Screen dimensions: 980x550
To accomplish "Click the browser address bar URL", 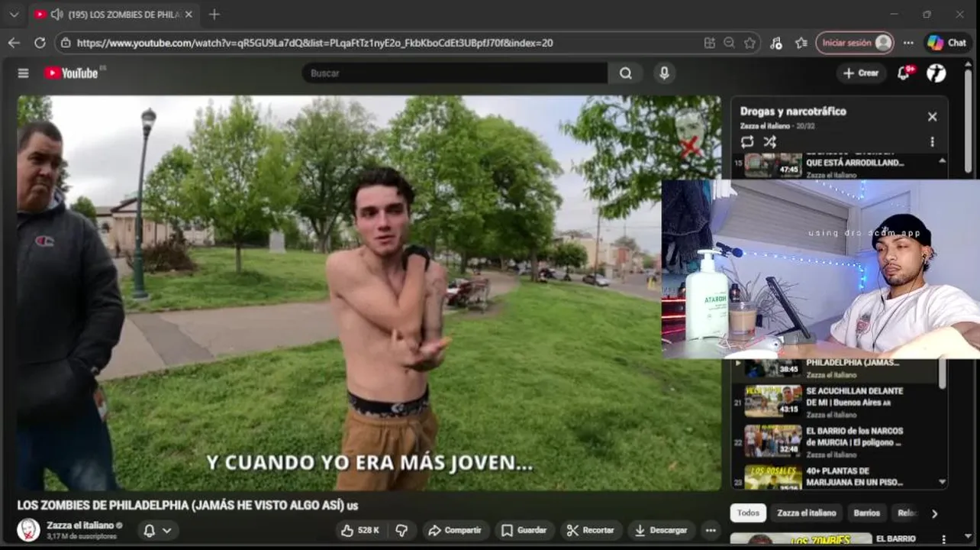I will [x=314, y=43].
